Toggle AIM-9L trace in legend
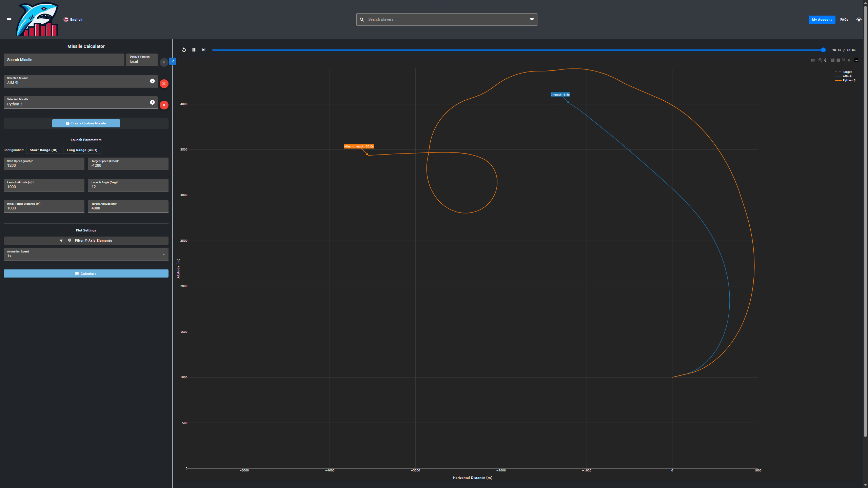This screenshot has width=868, height=488. pos(848,76)
